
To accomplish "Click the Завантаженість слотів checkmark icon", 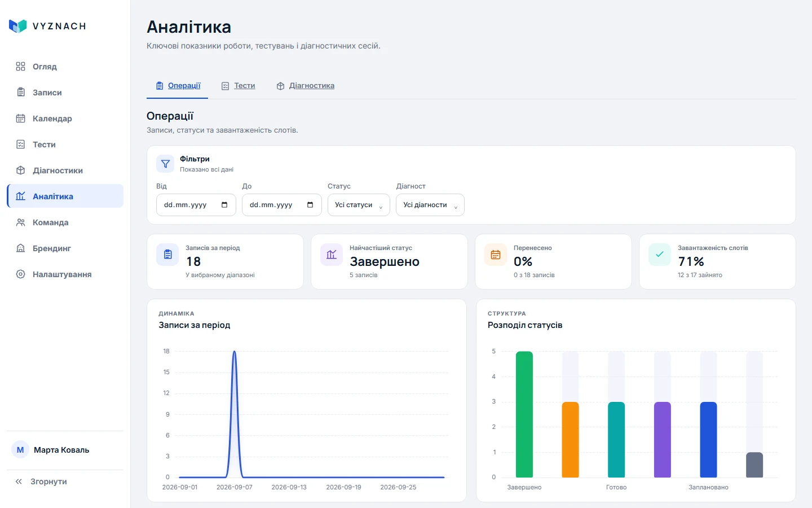I will coord(660,255).
